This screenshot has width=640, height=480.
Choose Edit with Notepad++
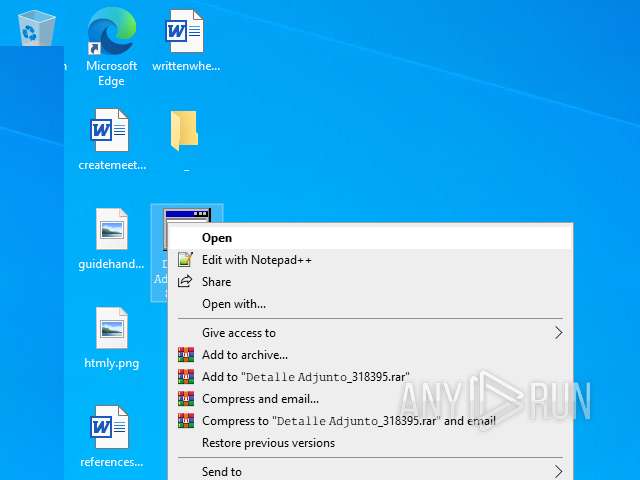click(x=370, y=260)
